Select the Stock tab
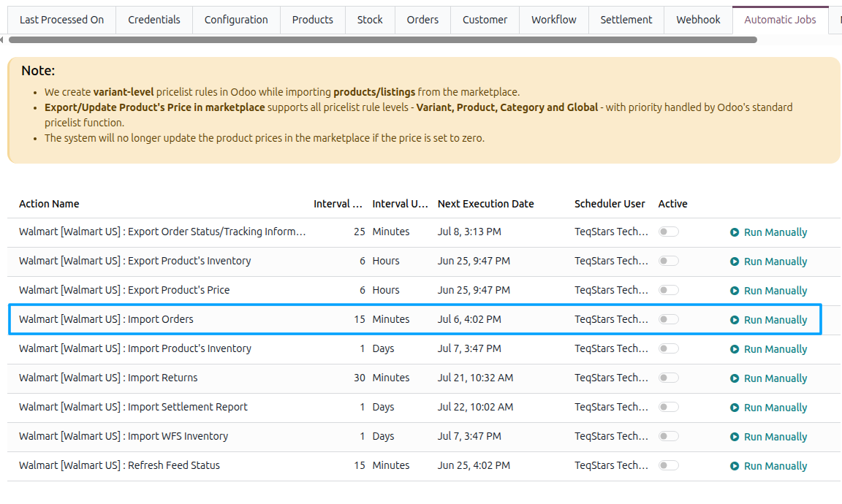Screen dimensions: 842x504 (370, 20)
